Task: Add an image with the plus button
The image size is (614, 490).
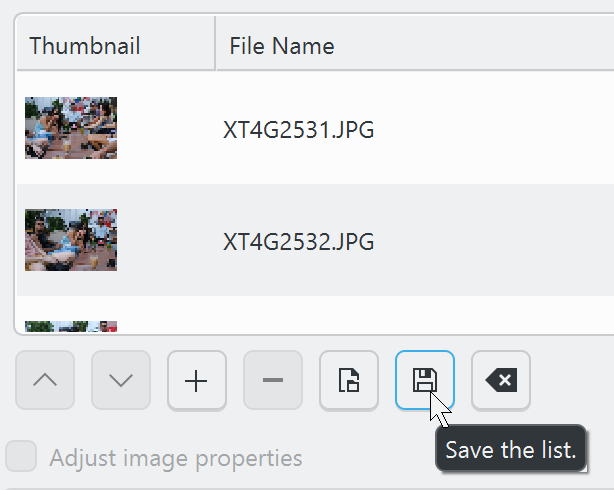Action: tap(197, 380)
